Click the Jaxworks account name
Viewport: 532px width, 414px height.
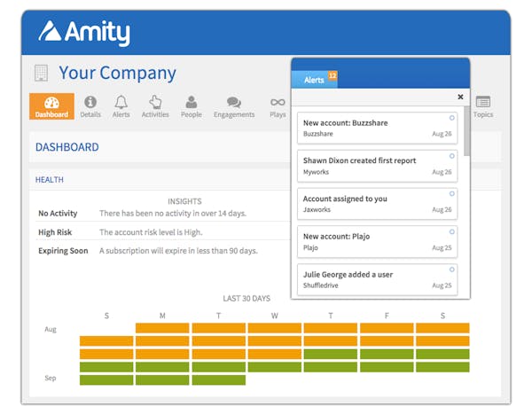[317, 210]
